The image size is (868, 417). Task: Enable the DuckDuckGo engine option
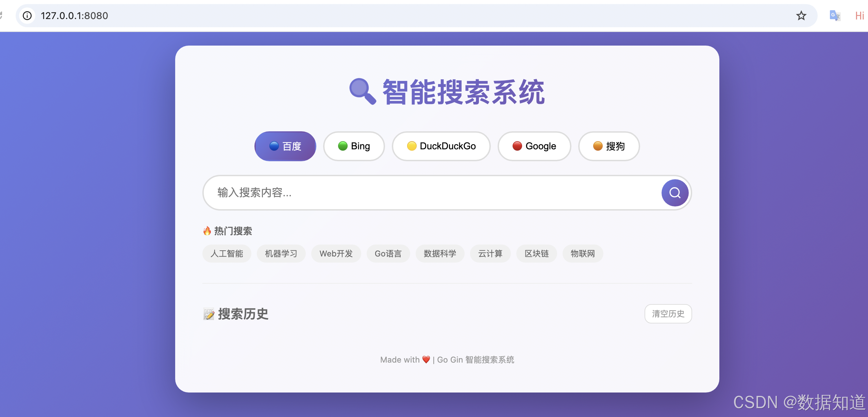pyautogui.click(x=441, y=146)
